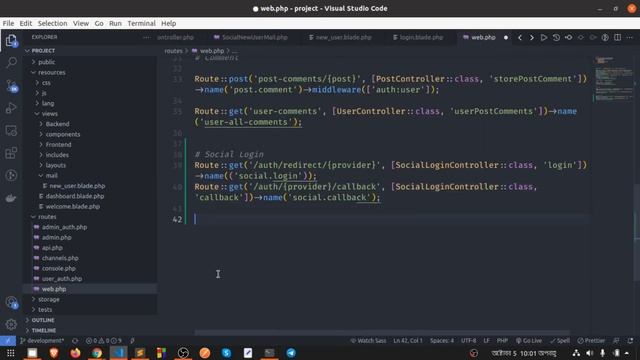Screen dimensions: 640x360
Task: Open the Run and Debug view
Action: pyautogui.click(x=11, y=108)
